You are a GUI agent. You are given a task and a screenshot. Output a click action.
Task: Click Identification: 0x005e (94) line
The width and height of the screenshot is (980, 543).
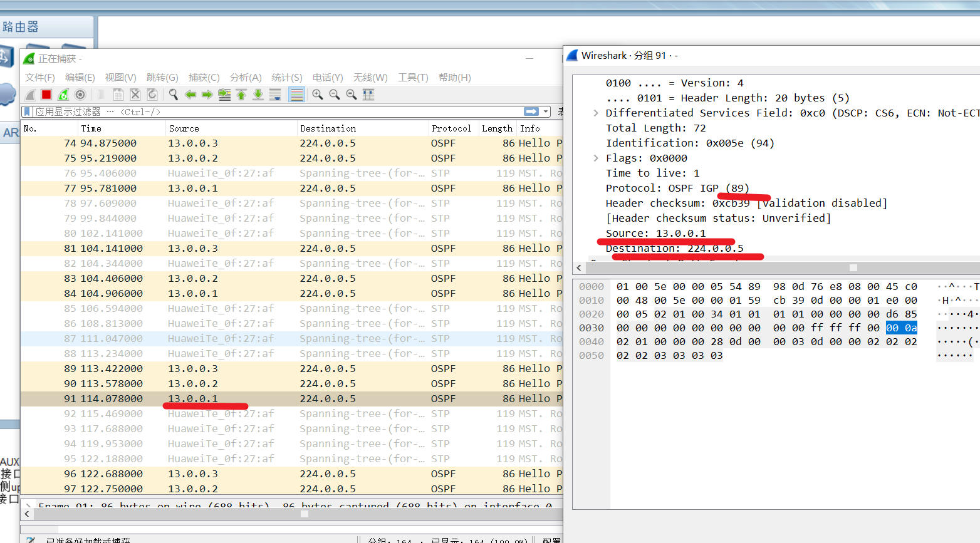click(690, 143)
